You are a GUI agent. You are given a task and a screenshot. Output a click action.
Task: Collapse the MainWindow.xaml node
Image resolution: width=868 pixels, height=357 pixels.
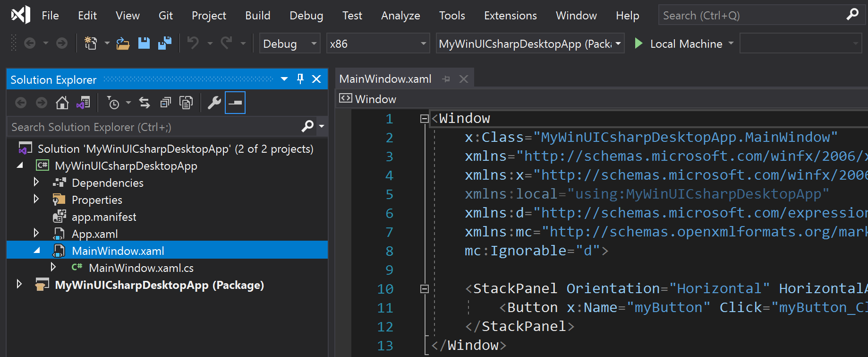coord(37,251)
